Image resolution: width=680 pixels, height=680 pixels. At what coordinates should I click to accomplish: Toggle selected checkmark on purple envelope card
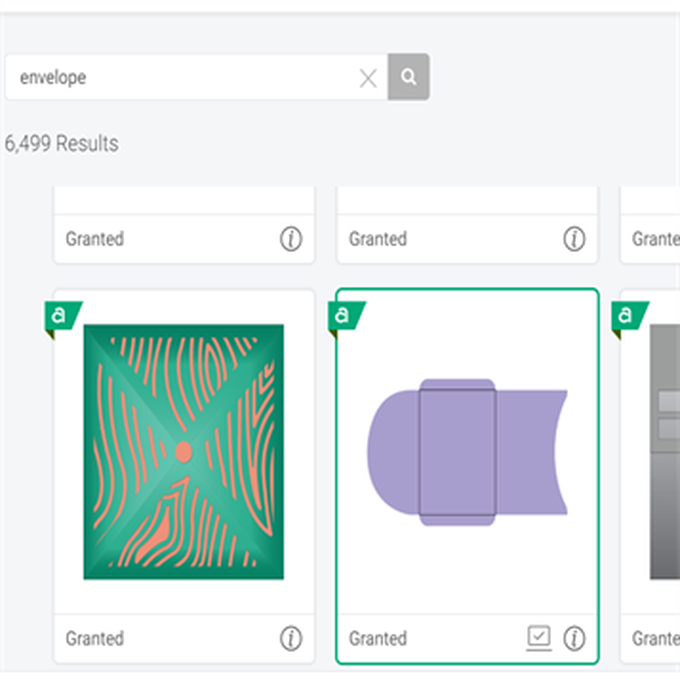[539, 637]
